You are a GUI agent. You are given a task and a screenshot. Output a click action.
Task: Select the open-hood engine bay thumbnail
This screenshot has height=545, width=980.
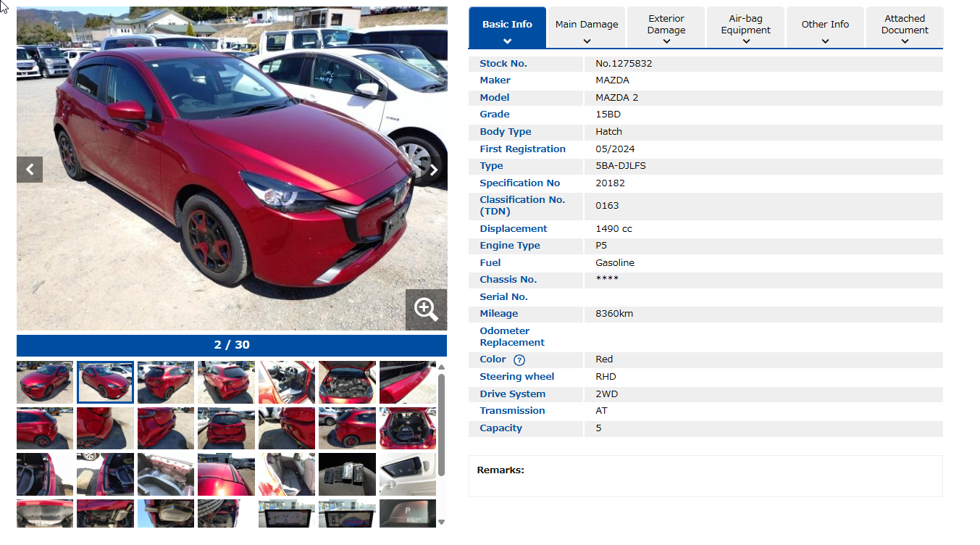347,382
